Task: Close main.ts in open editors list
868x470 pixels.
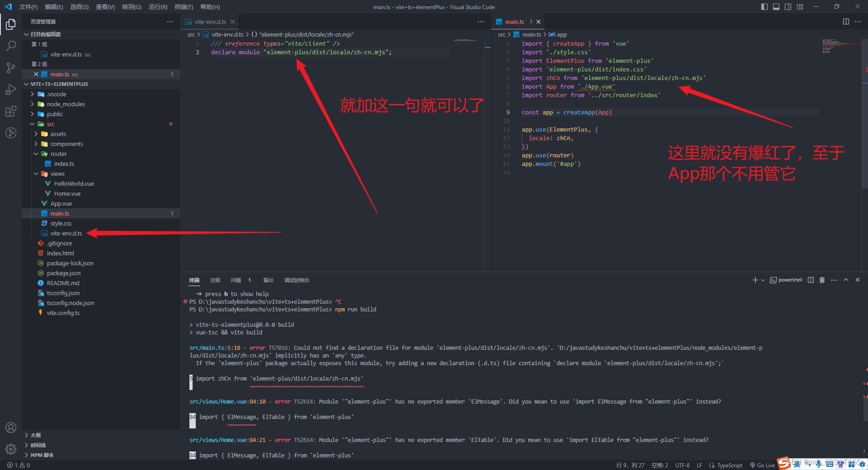Action: [36, 74]
